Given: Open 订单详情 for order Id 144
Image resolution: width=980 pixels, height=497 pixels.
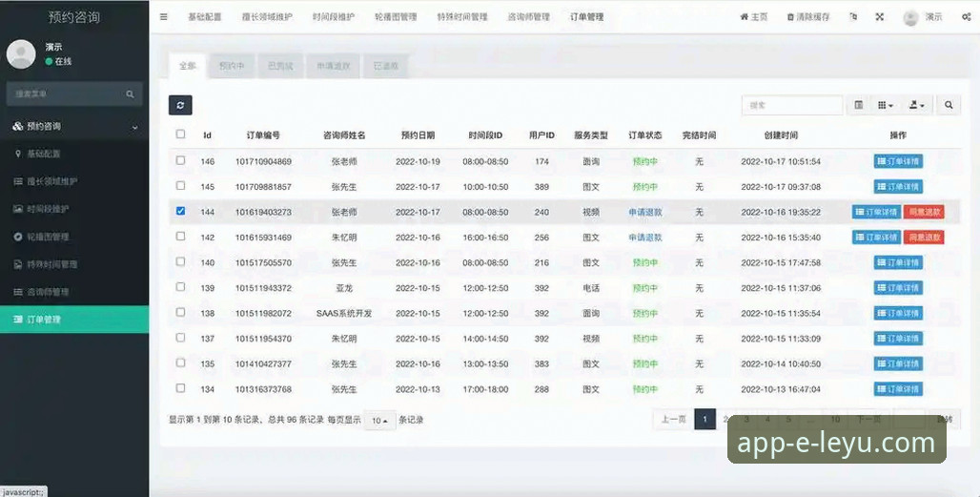Looking at the screenshot, I should [876, 212].
